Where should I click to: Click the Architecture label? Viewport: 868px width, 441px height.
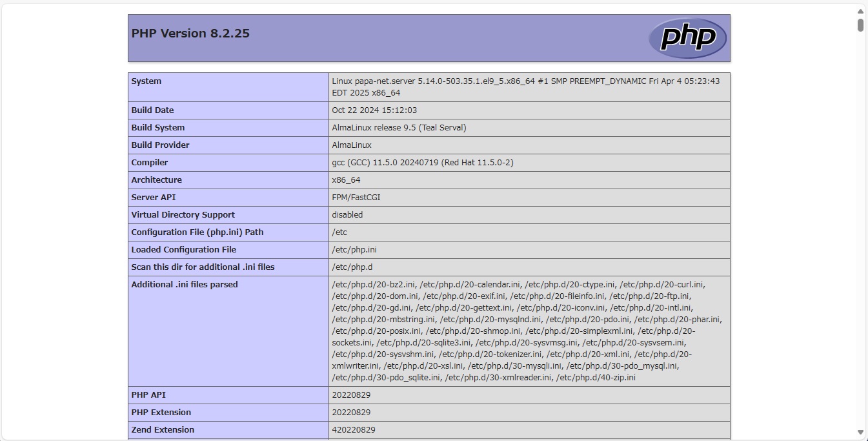click(x=157, y=180)
